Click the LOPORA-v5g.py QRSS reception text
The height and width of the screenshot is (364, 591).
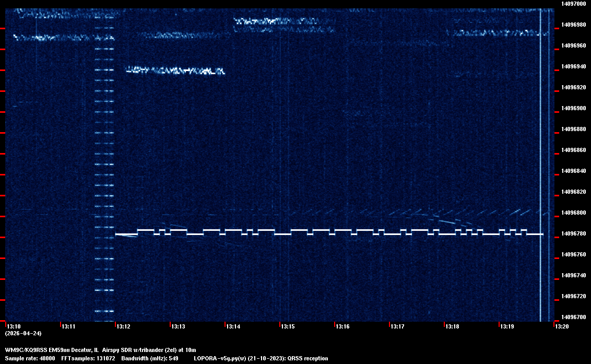click(x=261, y=358)
